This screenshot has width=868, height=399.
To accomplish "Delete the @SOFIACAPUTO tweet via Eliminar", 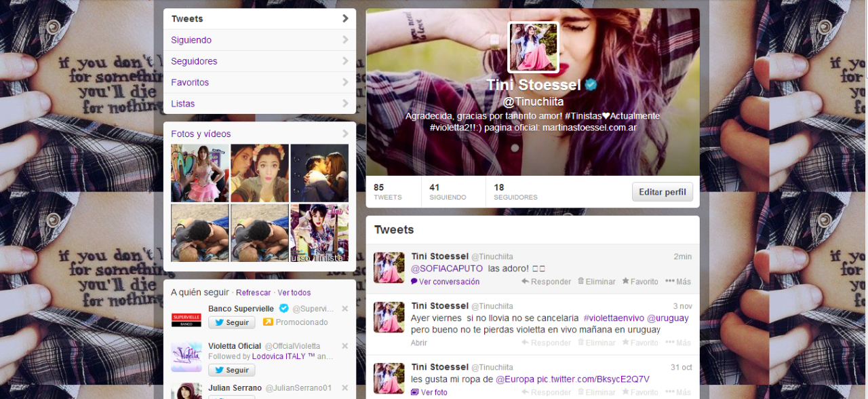I will point(596,282).
